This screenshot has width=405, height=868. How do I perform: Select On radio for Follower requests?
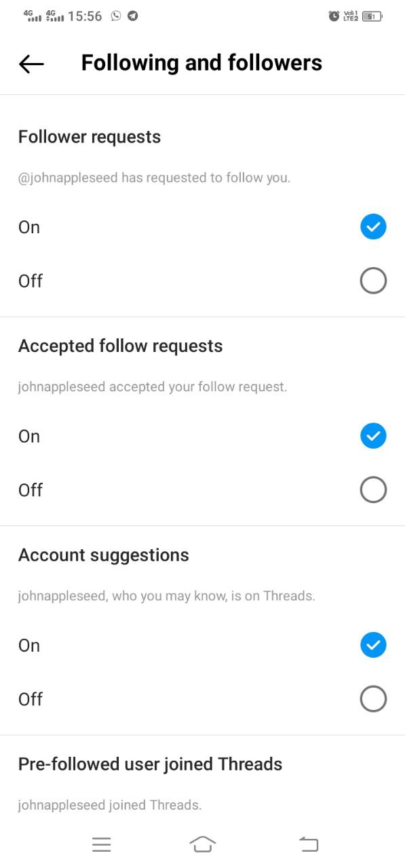coord(373,227)
